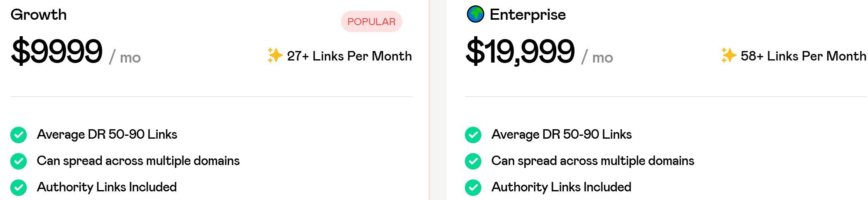868x200 pixels.
Task: Click the POPULAR badge on Growth plan
Action: (x=371, y=21)
